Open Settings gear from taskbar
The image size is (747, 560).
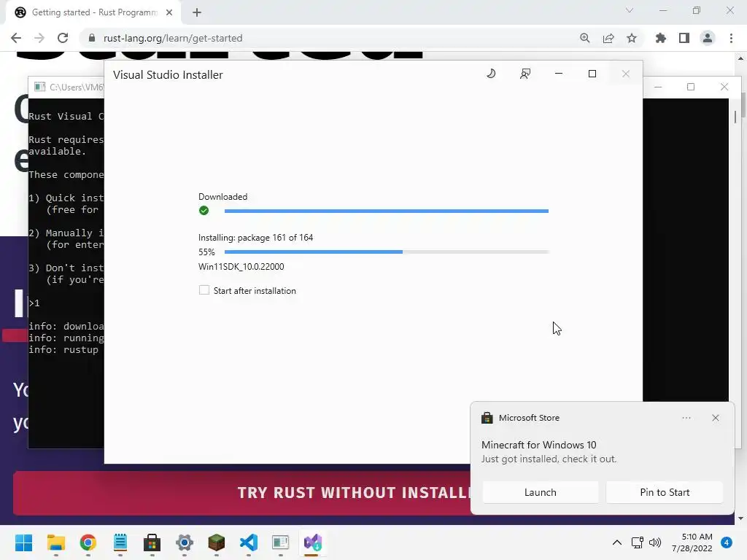point(185,542)
